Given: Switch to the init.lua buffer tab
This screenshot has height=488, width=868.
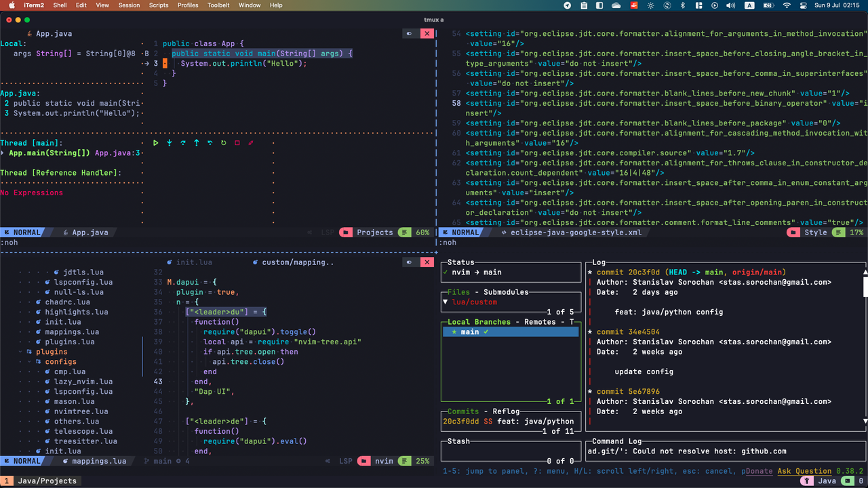Looking at the screenshot, I should click(x=189, y=262).
